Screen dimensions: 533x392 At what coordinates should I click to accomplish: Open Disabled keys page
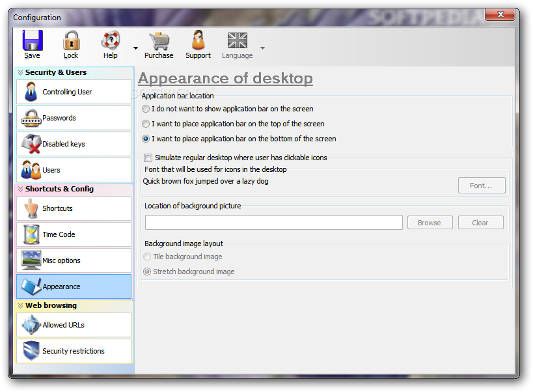tap(74, 144)
